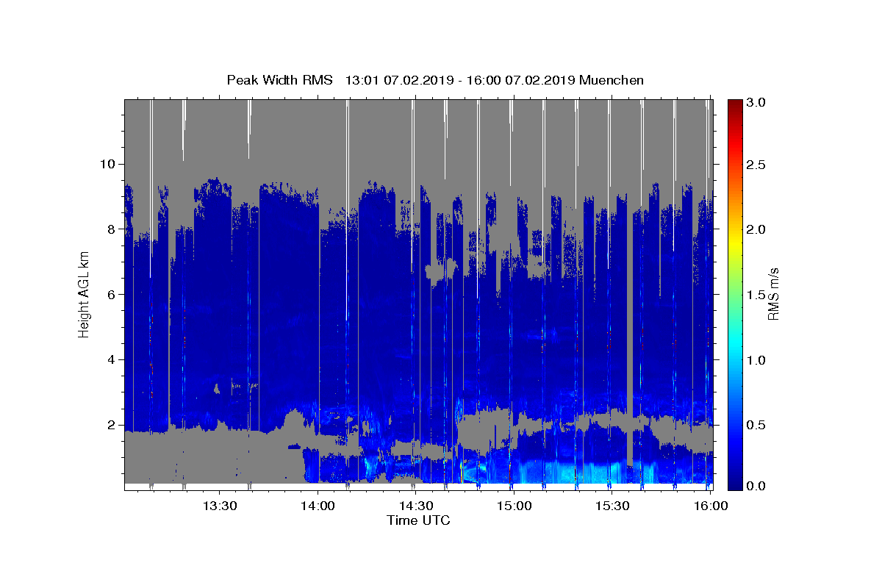Viewport: 882px width, 588px height.
Task: Click 'Muenchen' in the plot title
Action: pyautogui.click(x=612, y=80)
